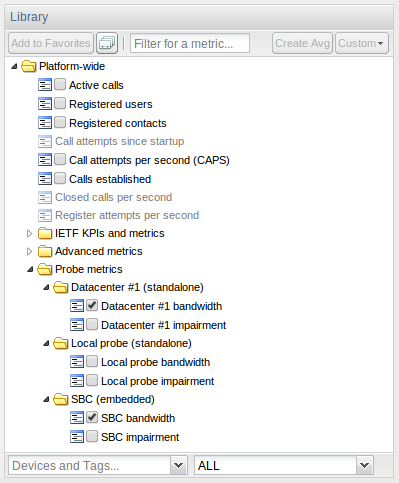Click the metric icon beside Registered users

pyautogui.click(x=45, y=104)
